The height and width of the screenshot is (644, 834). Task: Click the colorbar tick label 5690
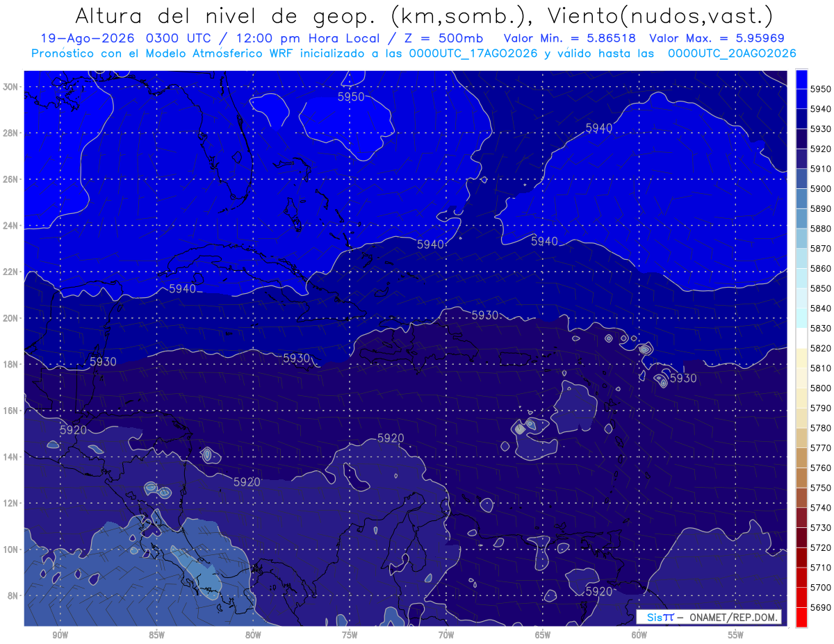click(x=821, y=607)
